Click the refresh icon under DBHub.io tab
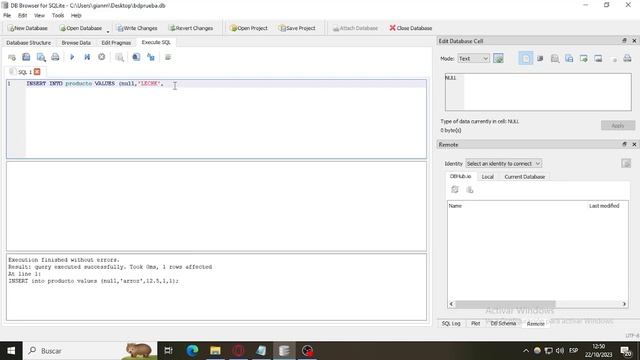Viewport: 640px width, 360px height. point(455,190)
